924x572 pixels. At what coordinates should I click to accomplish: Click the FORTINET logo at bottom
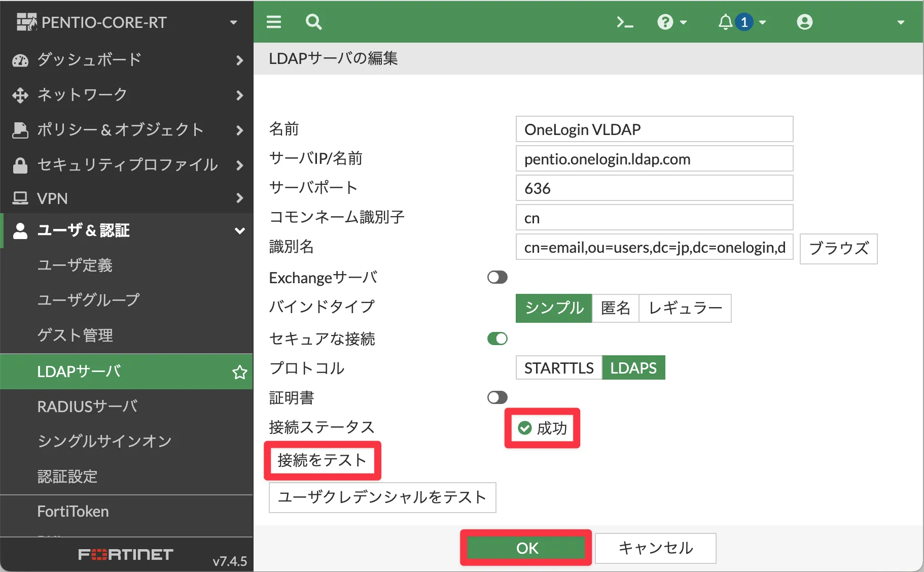click(125, 554)
